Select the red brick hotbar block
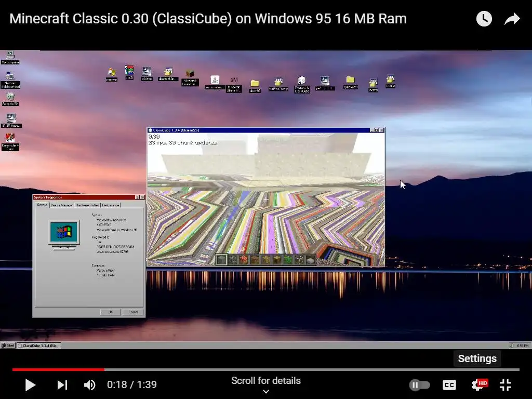This screenshot has width=532, height=399. [x=244, y=260]
